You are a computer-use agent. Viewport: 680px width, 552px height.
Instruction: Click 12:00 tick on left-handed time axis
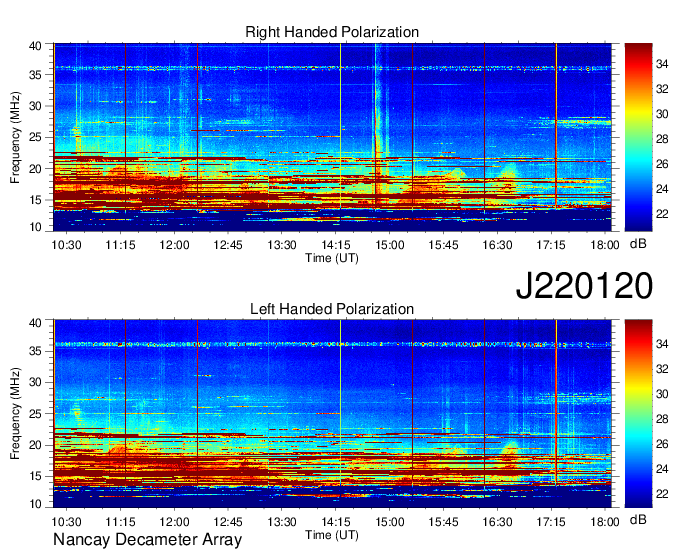[x=174, y=522]
